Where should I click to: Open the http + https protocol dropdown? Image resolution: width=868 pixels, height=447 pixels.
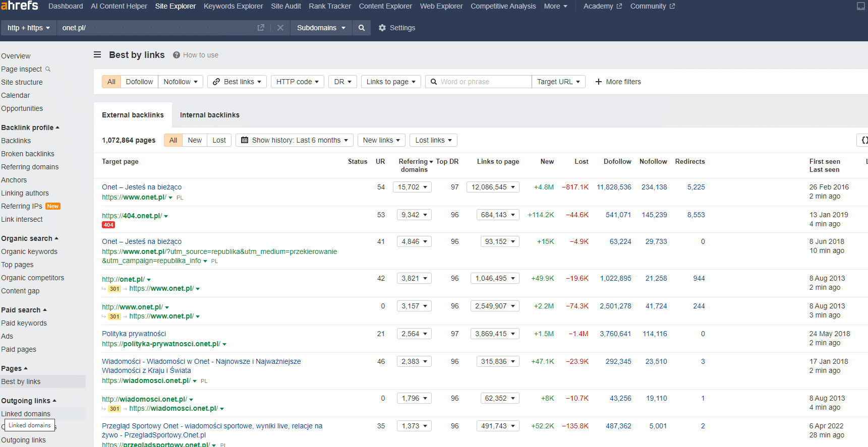28,28
